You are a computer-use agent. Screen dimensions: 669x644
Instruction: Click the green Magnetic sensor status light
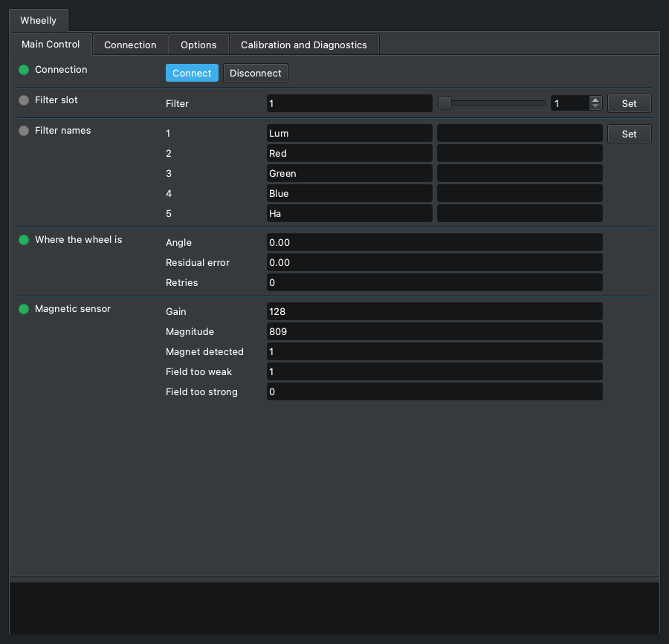coord(24,309)
